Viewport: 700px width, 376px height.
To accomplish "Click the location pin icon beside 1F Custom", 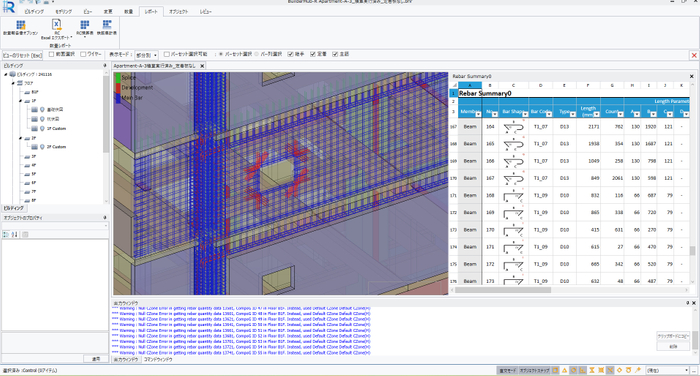I will click(42, 128).
